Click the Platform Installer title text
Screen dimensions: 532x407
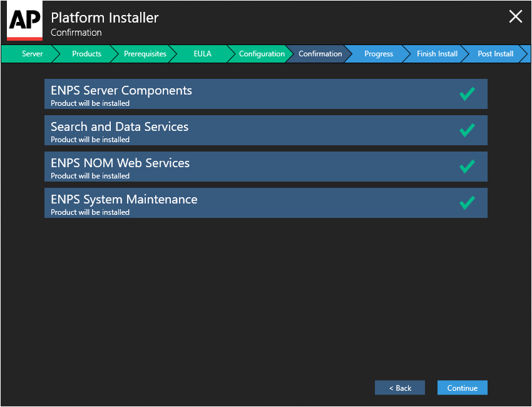click(105, 18)
